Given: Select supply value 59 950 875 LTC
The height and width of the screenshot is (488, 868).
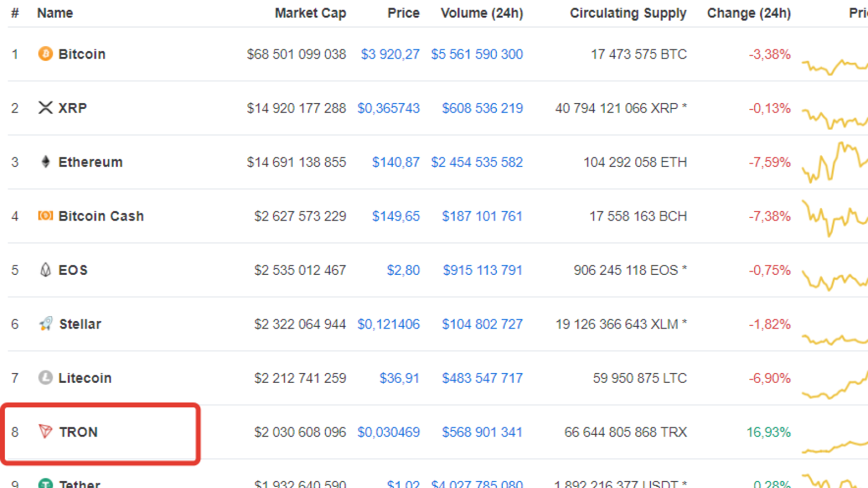Looking at the screenshot, I should click(x=640, y=378).
